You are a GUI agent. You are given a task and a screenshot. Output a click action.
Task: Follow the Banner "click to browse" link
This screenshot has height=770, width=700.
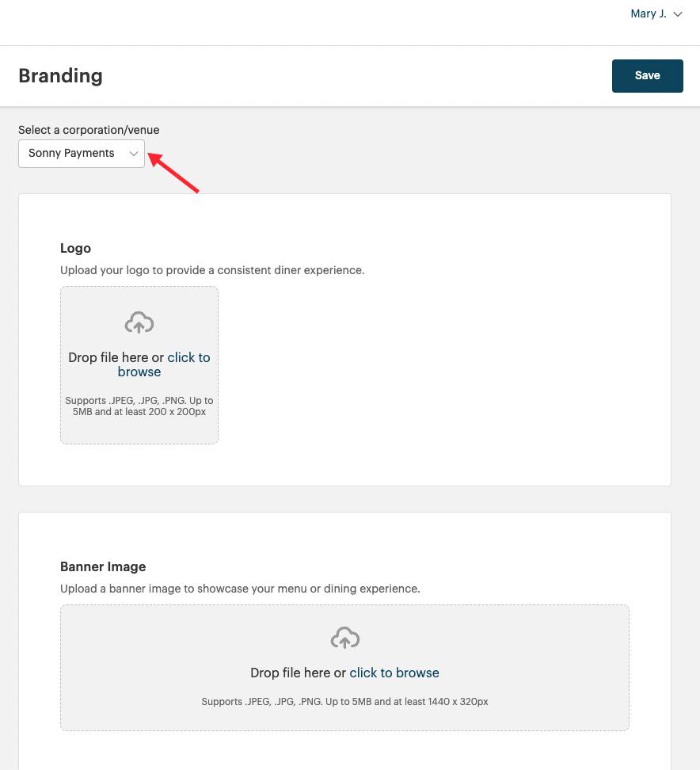[x=394, y=673]
